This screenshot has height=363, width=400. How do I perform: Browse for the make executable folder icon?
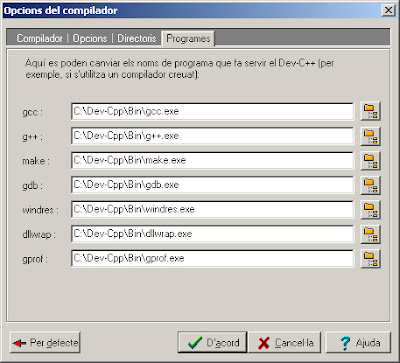[x=370, y=160]
